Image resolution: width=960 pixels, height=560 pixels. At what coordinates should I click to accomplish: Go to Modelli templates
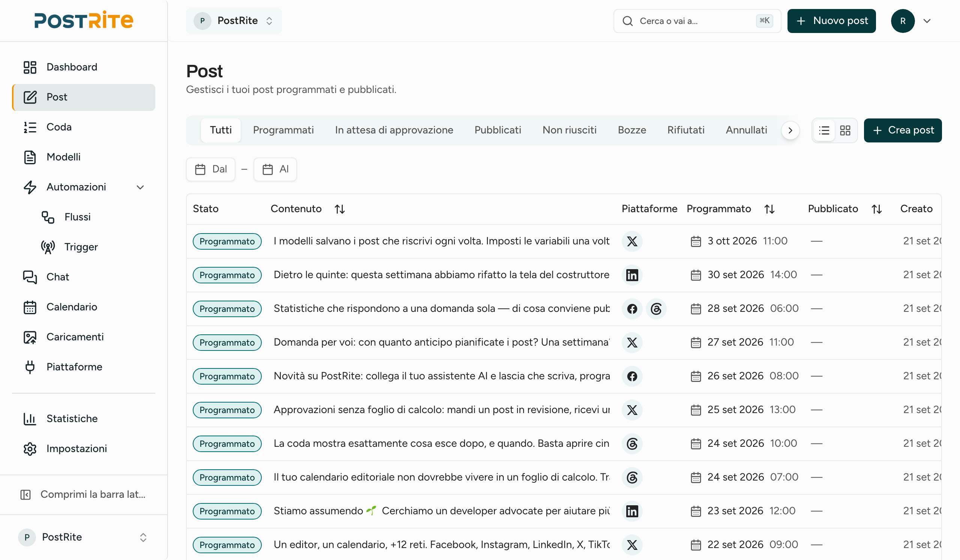coord(83,157)
